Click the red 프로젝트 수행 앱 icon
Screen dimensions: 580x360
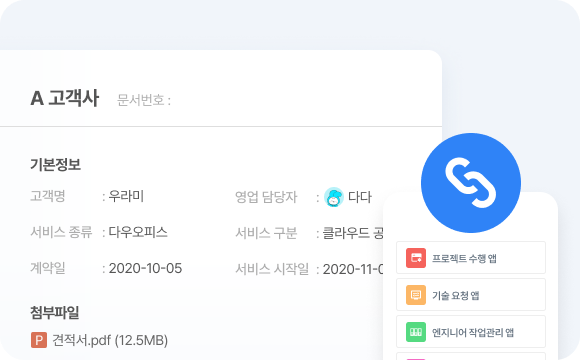click(x=416, y=258)
